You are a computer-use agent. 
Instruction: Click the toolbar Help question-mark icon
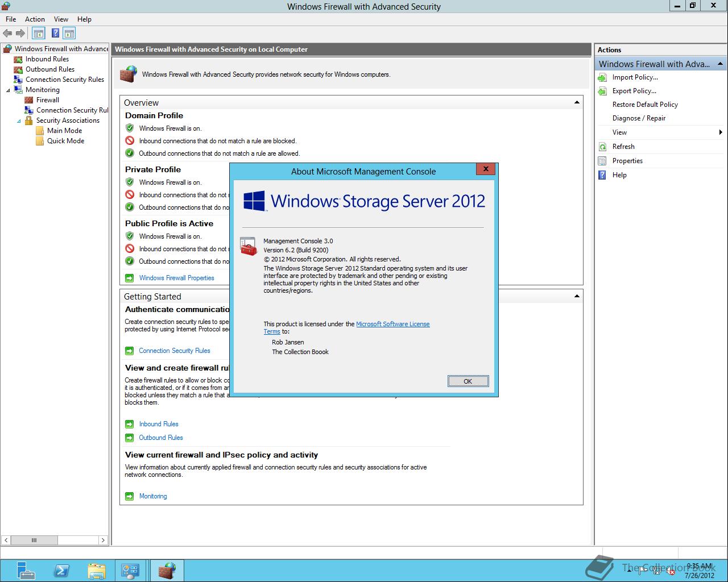pos(55,34)
